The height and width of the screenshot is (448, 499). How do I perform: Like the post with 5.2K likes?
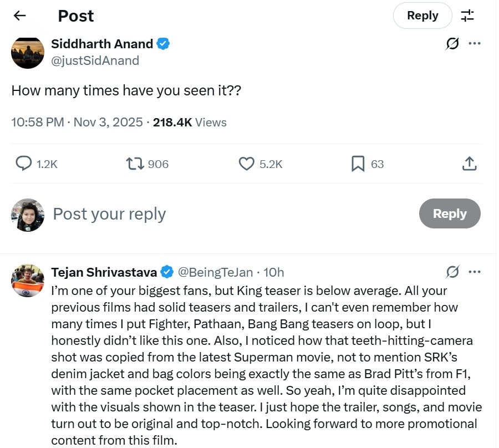[246, 164]
